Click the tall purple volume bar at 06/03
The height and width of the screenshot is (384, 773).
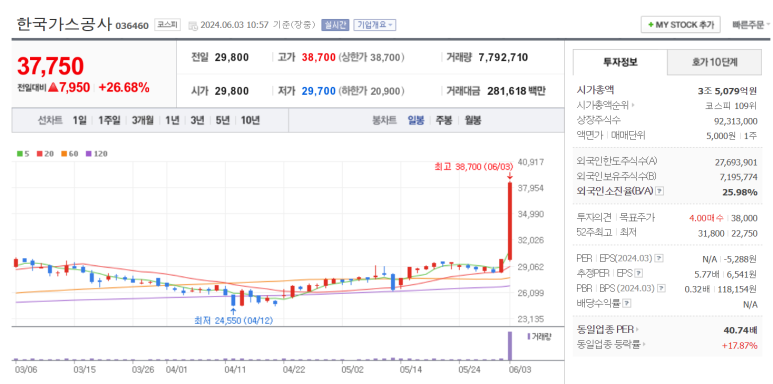[510, 347]
